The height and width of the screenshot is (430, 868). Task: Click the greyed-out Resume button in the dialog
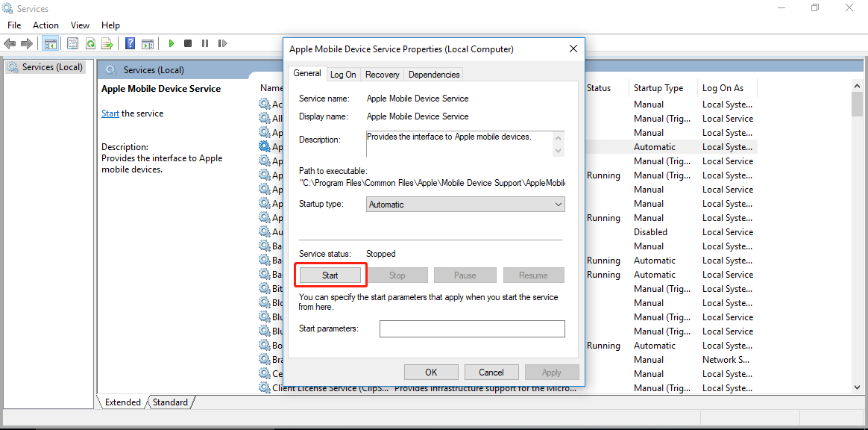[533, 275]
